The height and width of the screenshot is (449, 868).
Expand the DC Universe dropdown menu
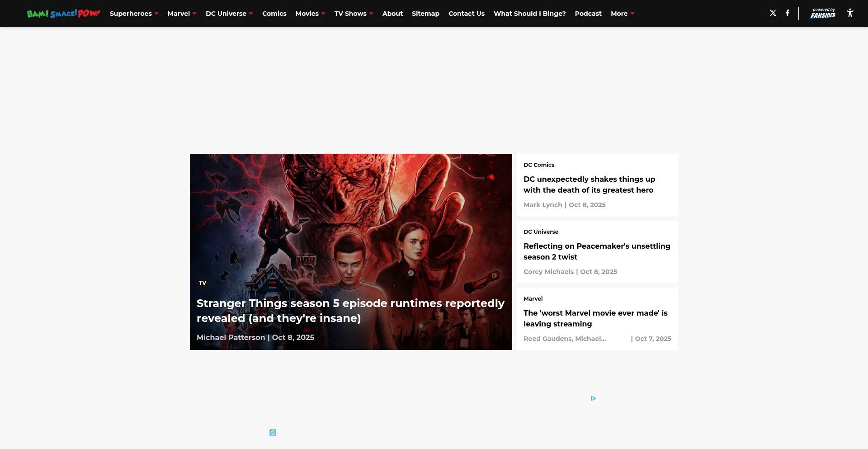click(229, 14)
